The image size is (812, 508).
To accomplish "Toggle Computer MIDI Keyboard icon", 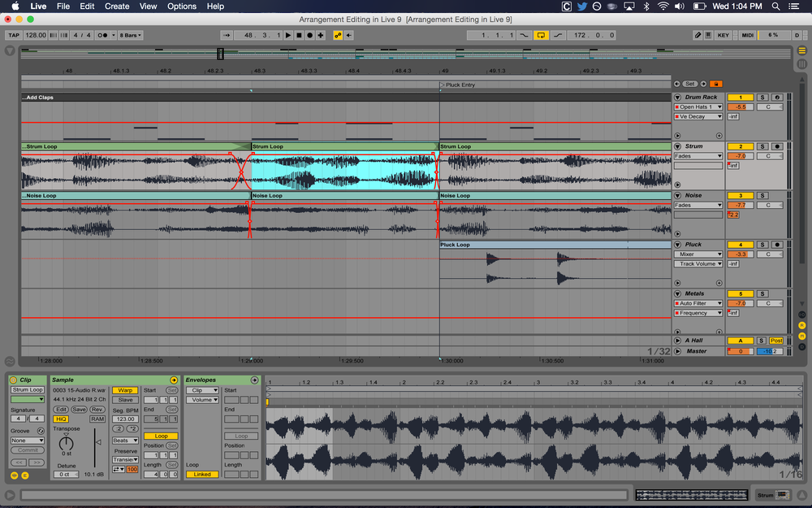I will coord(708,35).
